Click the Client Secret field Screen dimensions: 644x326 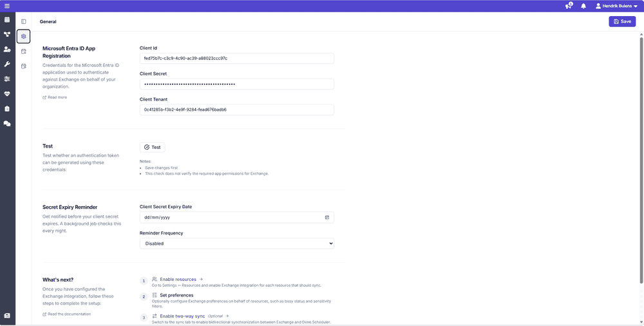click(x=236, y=84)
